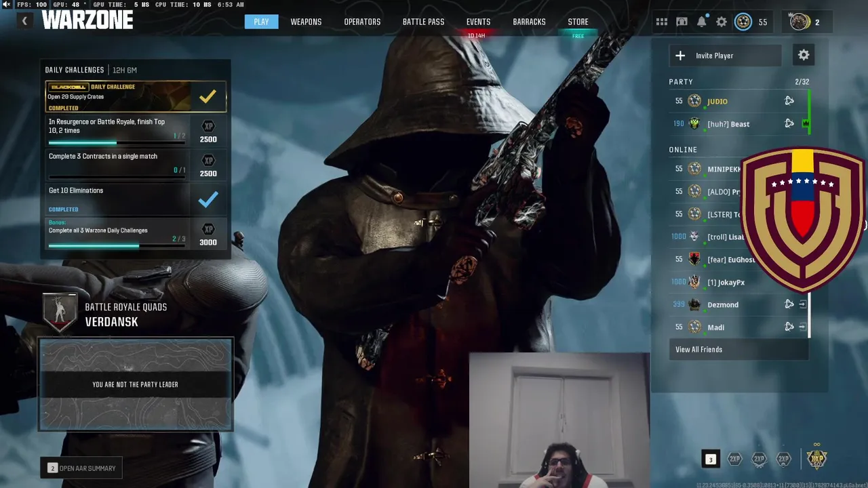Click the Invite Player button
This screenshot has height=488, width=868.
[725, 56]
